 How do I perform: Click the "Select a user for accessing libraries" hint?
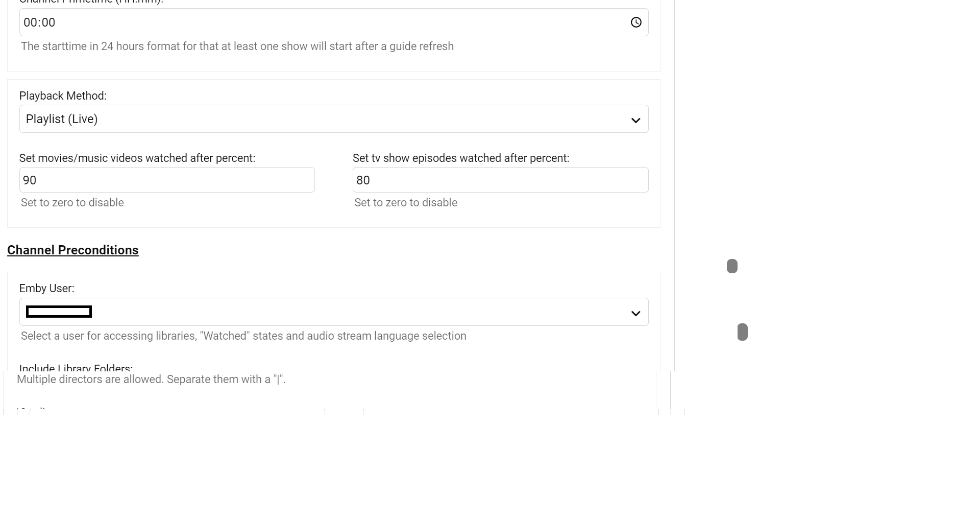coord(243,336)
